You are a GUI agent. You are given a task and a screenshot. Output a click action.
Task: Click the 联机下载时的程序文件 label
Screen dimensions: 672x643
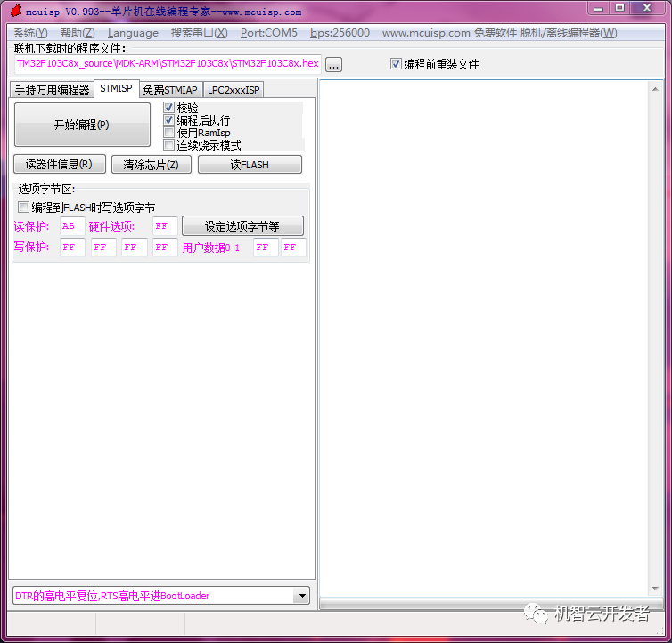70,48
